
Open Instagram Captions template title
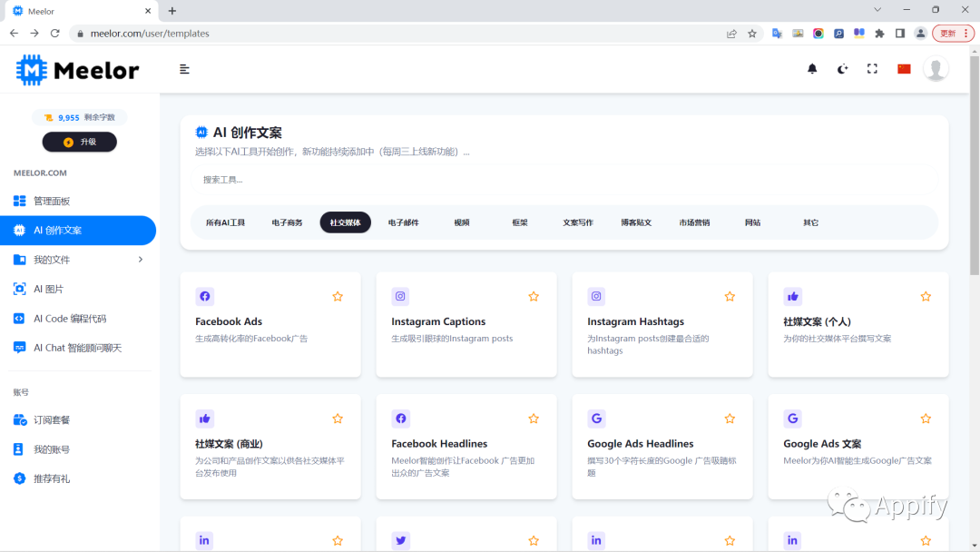438,321
